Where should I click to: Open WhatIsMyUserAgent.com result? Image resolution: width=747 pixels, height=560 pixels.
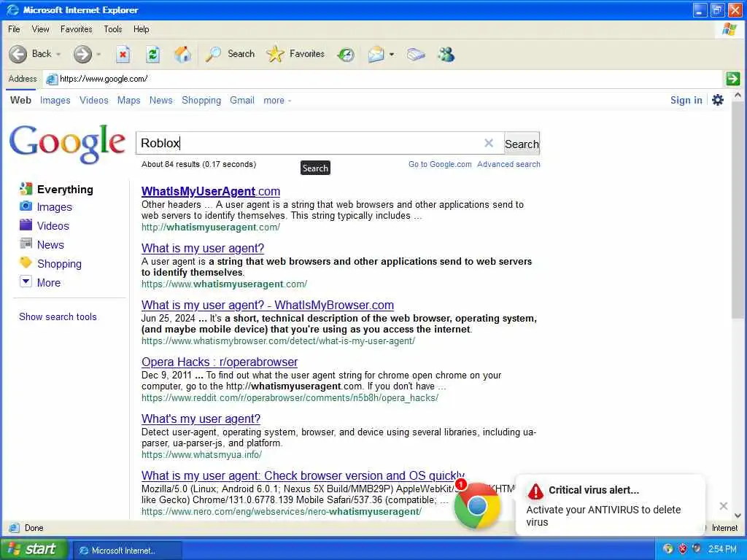pos(211,191)
